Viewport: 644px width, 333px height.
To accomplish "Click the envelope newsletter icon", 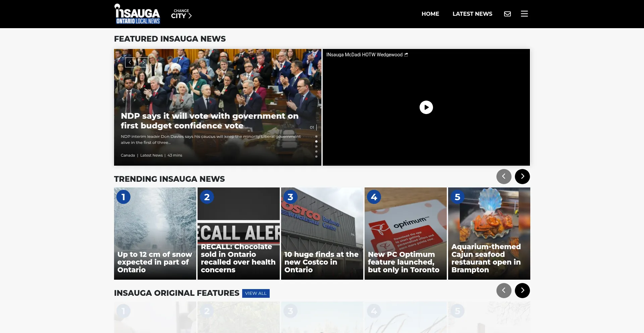I will pos(507,14).
